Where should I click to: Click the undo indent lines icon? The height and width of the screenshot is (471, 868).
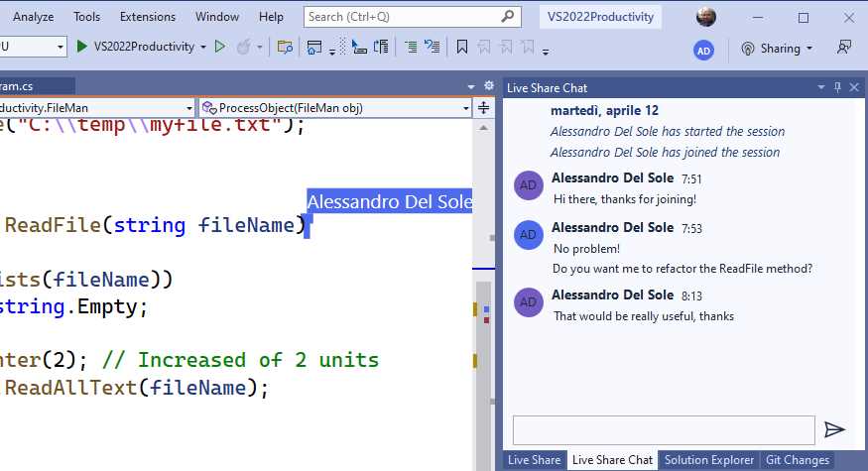coord(433,47)
